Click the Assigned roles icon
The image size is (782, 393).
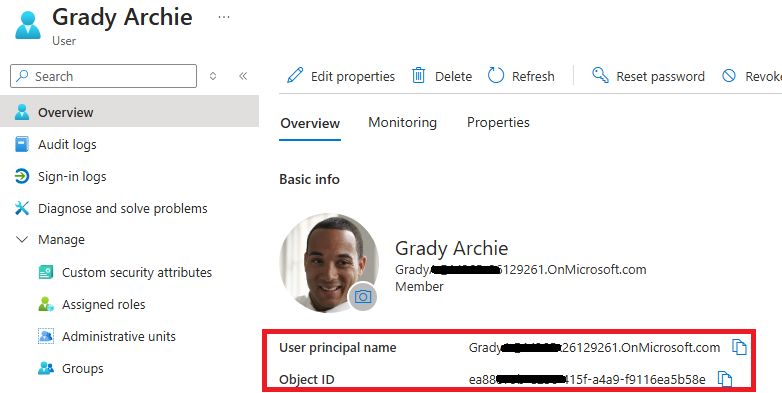click(x=46, y=304)
